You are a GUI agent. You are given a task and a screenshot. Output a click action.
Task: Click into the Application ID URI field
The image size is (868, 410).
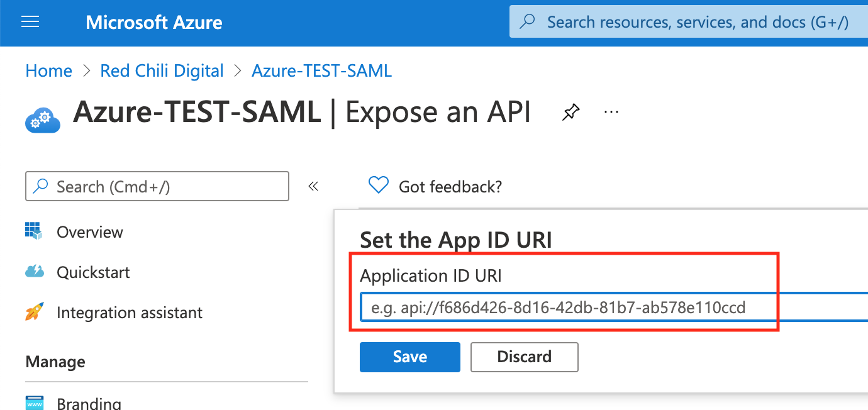point(614,307)
